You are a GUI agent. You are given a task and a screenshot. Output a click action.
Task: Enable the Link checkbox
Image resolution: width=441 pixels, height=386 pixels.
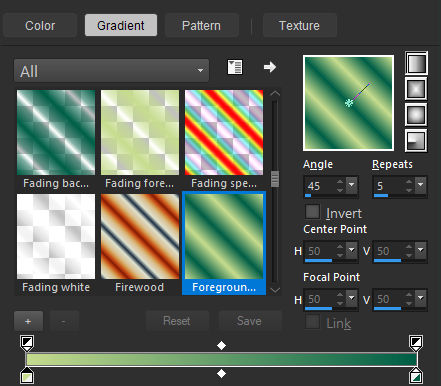[313, 322]
